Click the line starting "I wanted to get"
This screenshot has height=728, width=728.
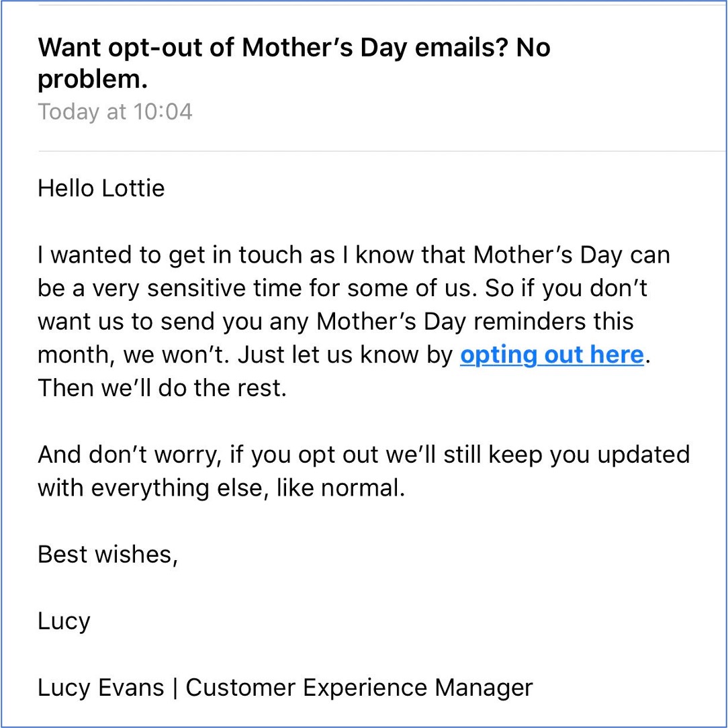click(x=353, y=255)
